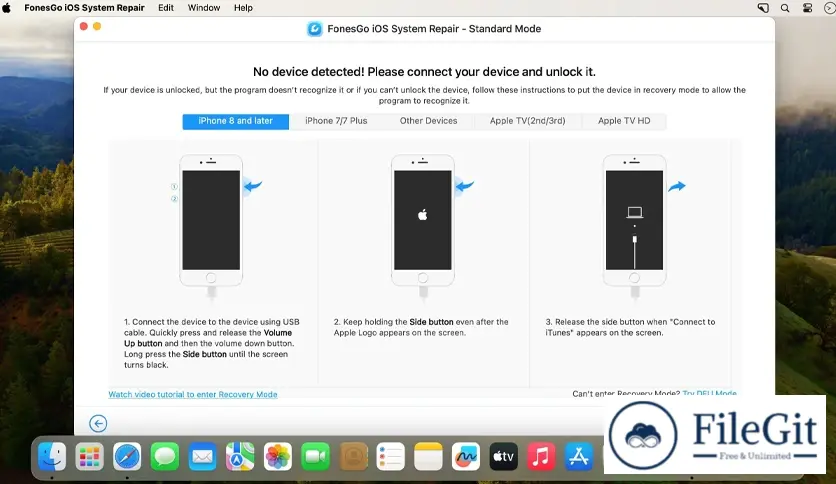Click step 2 Keep holding Side button text
This screenshot has width=836, height=484.
(421, 327)
